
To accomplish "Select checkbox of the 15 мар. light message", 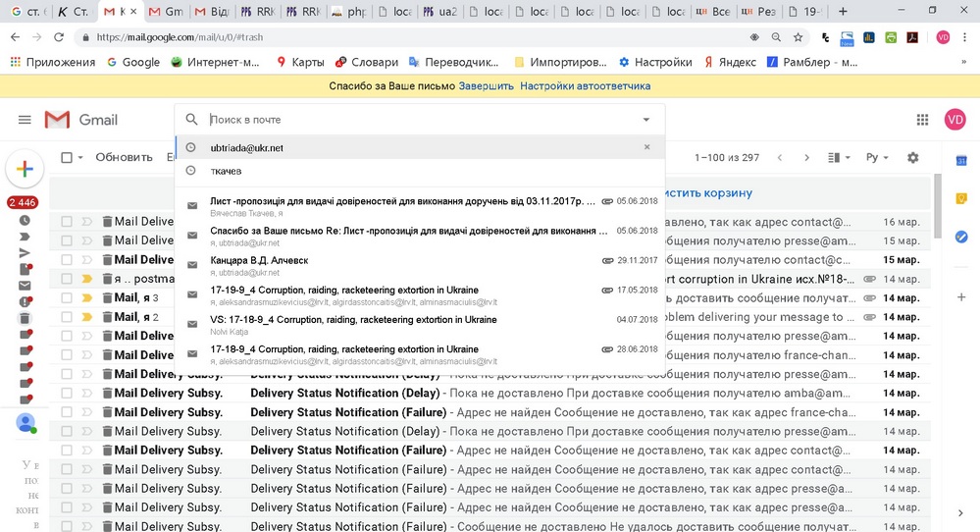I will pyautogui.click(x=67, y=240).
